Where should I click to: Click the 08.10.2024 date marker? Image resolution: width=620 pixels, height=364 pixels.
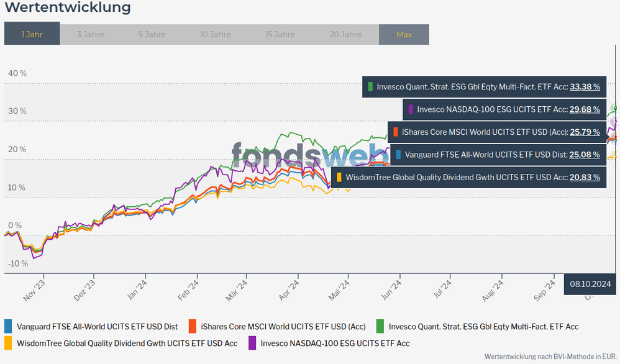click(591, 283)
